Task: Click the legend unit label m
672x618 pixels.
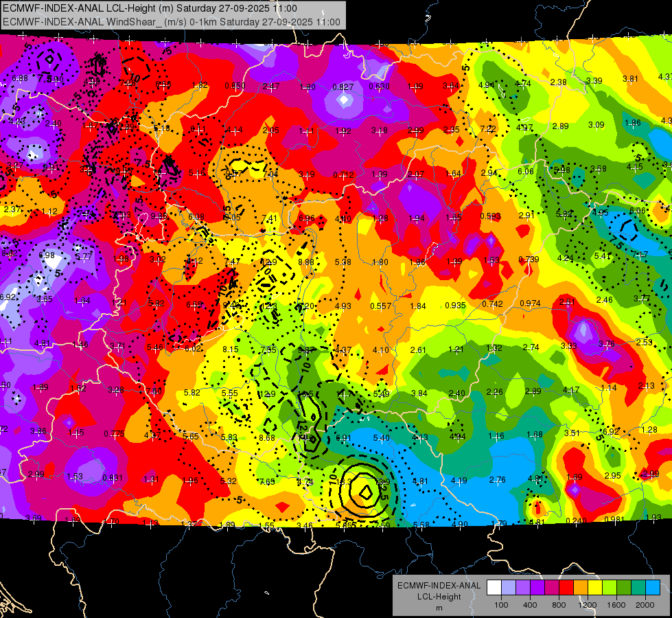Action: pos(439,608)
